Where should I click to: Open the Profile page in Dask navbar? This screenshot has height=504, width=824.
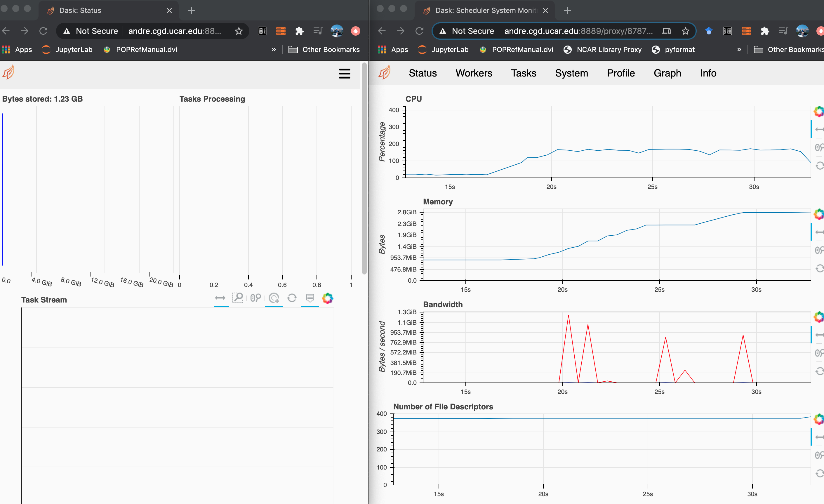621,73
